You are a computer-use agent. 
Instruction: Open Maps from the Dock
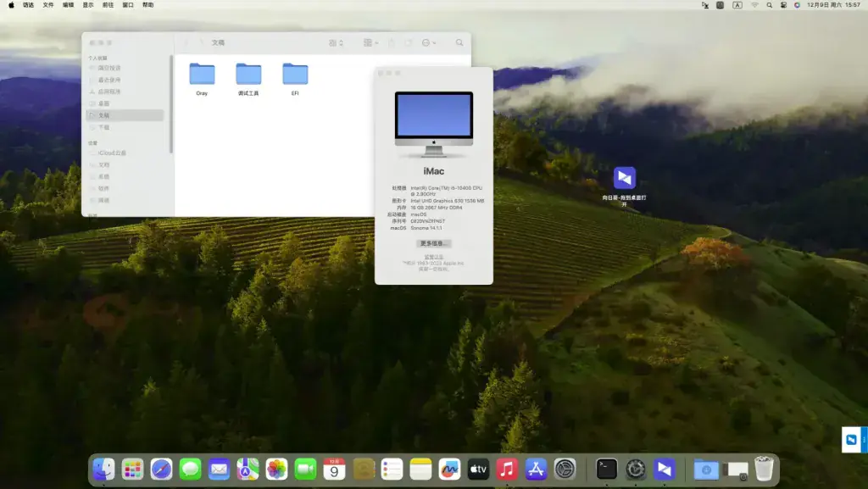[x=248, y=470]
